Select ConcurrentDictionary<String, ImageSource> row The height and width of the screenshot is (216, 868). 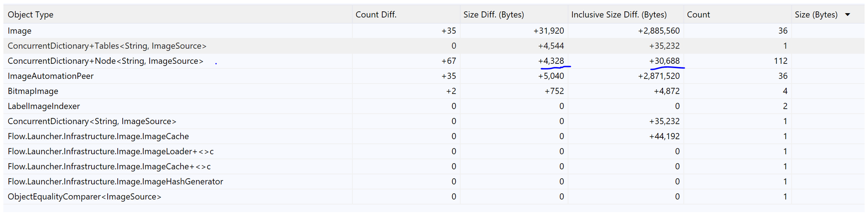(434, 121)
